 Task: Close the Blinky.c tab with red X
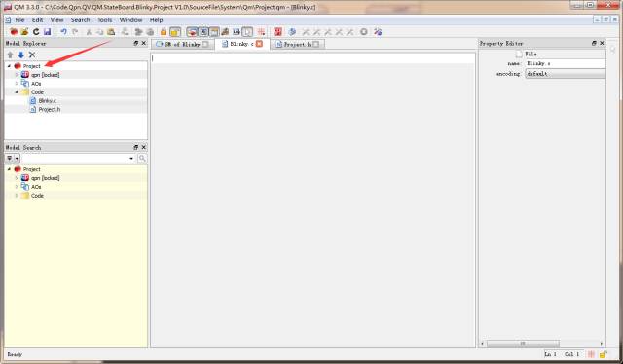click(x=260, y=44)
